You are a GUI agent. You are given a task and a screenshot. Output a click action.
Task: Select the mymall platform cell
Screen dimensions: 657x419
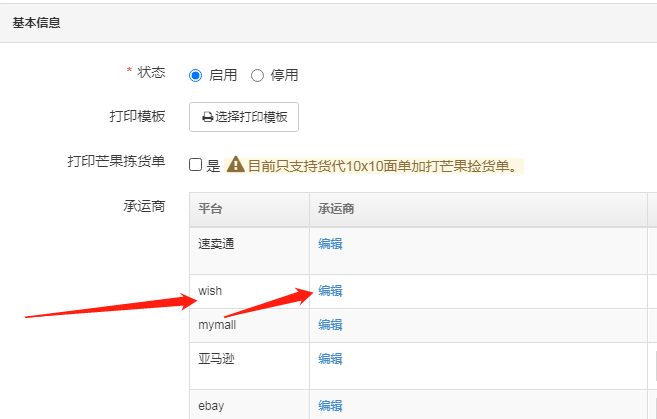[249, 326]
